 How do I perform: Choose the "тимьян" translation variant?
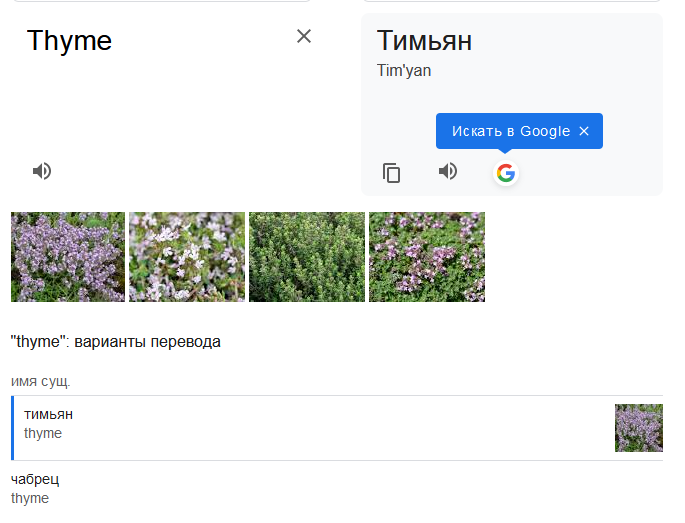tap(49, 414)
